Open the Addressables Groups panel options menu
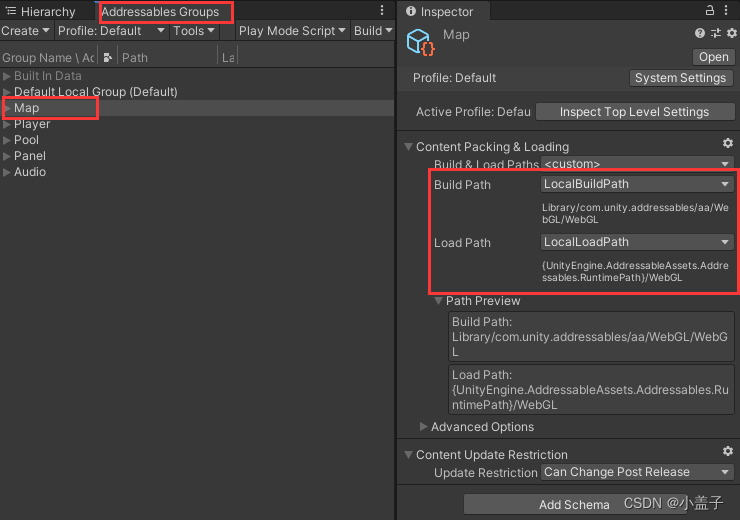 click(382, 10)
